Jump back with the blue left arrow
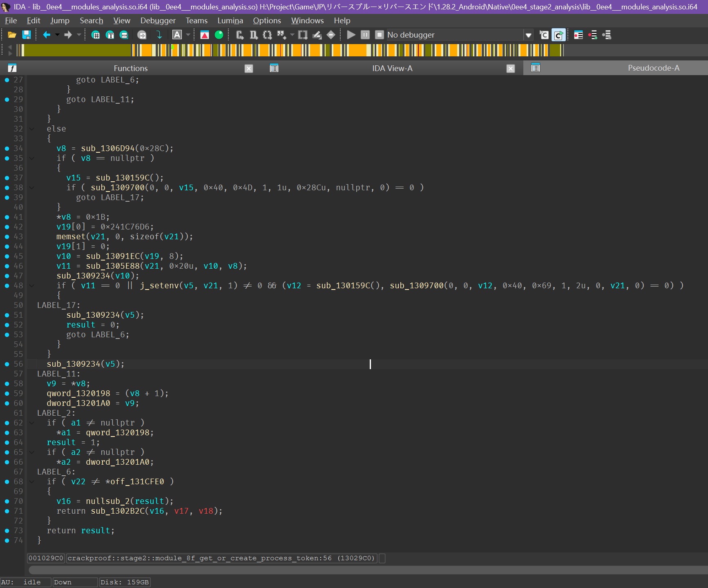 (47, 35)
